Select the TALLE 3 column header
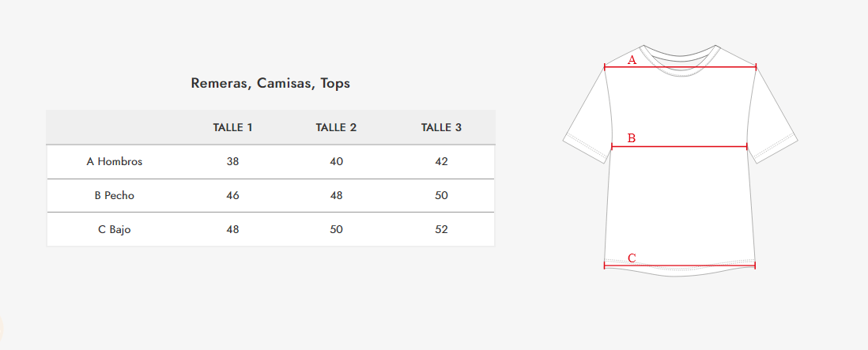Viewport: 868px width, 350px height. point(441,128)
